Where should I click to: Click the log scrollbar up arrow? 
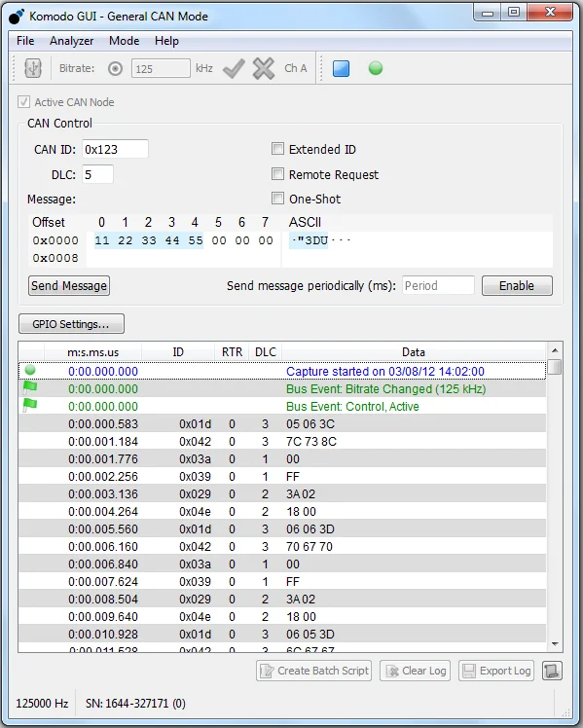555,350
